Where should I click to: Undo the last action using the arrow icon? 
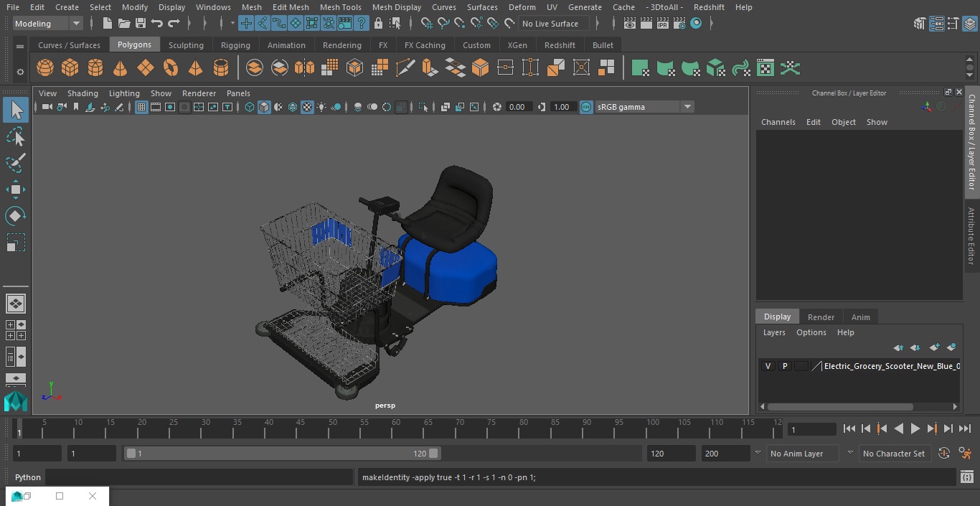(157, 24)
